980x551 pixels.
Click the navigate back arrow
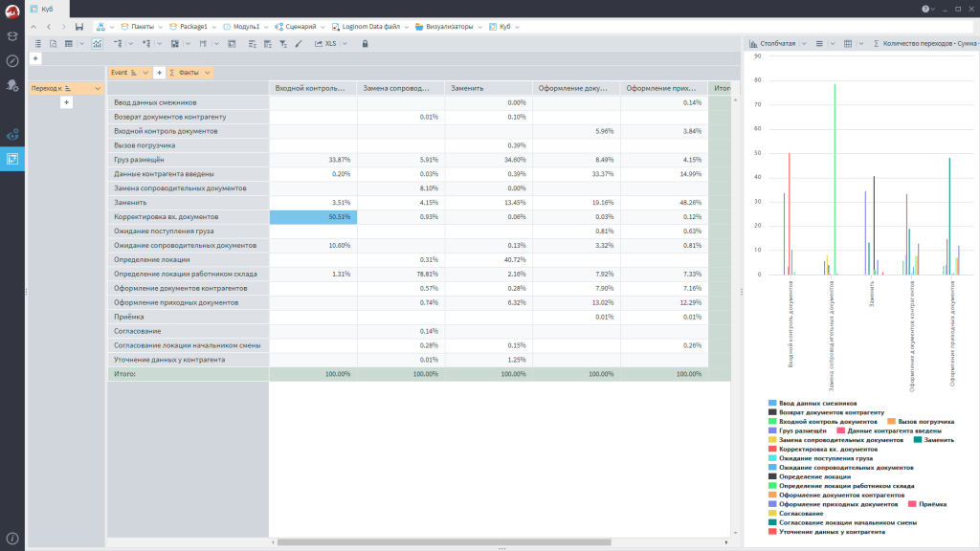pyautogui.click(x=49, y=27)
